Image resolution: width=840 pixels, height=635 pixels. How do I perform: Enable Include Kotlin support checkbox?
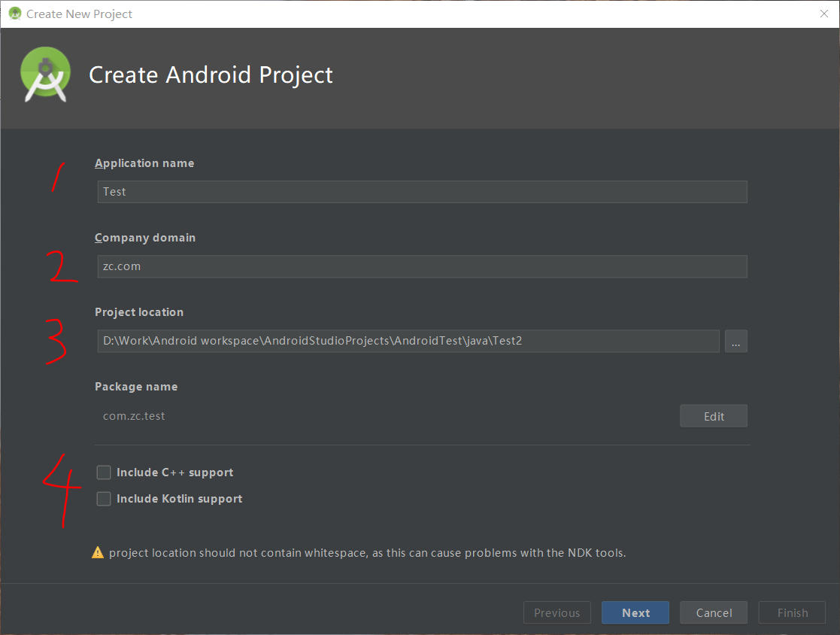tap(104, 498)
